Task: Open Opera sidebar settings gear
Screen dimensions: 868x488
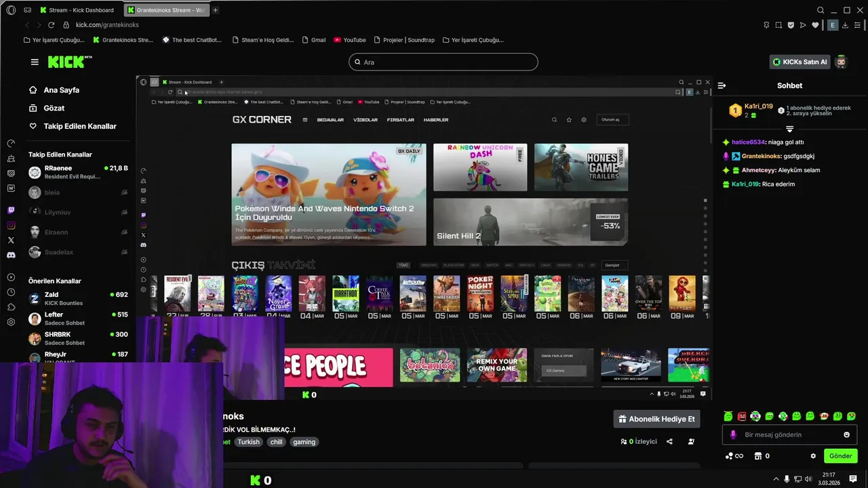Action: pos(11,322)
